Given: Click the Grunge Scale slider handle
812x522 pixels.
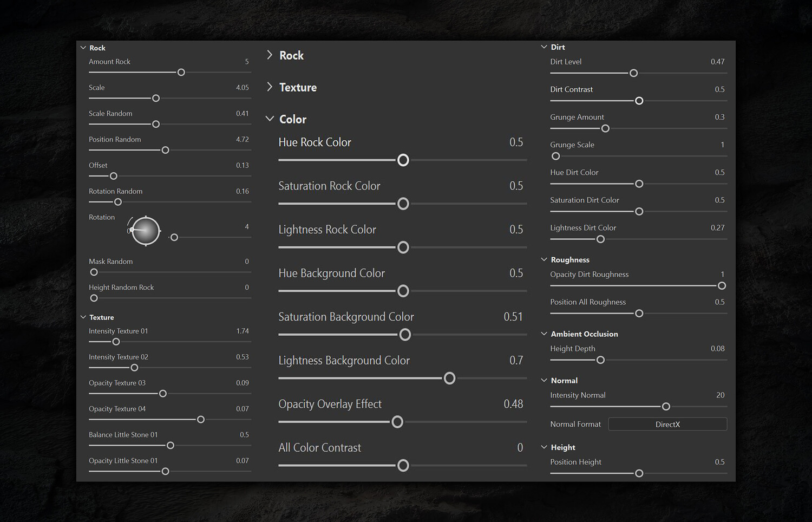Looking at the screenshot, I should pyautogui.click(x=556, y=156).
